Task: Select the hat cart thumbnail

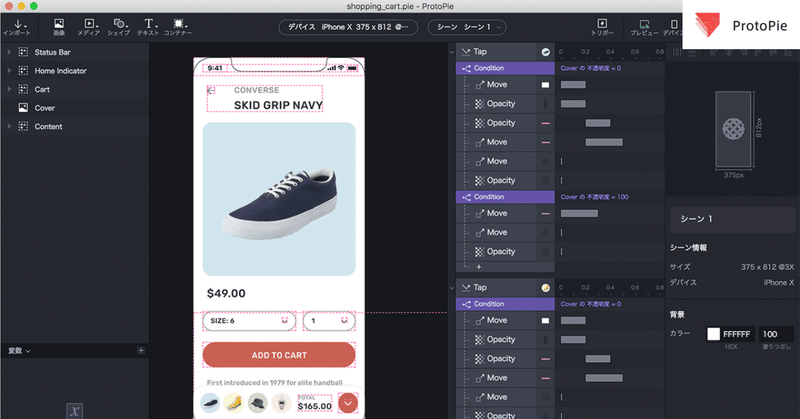Action: click(x=258, y=403)
